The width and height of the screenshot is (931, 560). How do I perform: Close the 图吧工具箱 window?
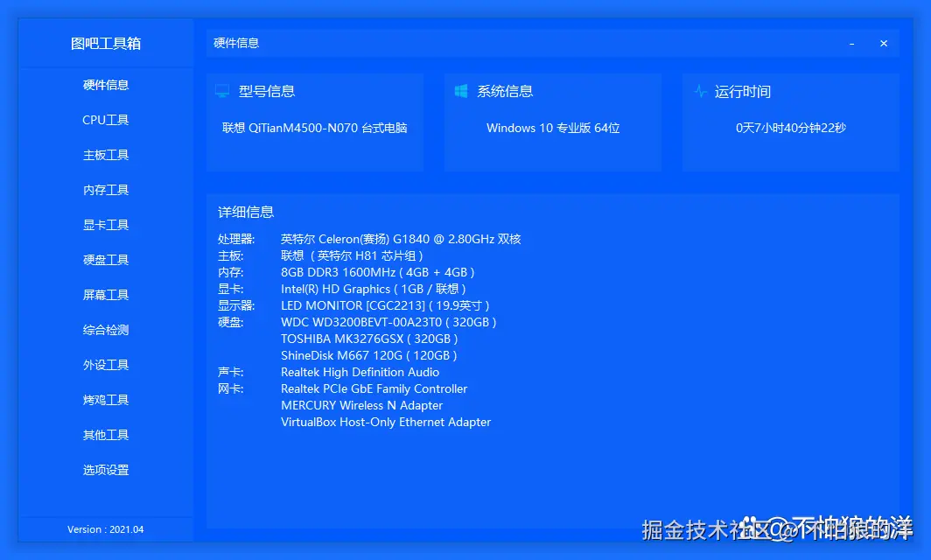click(884, 44)
